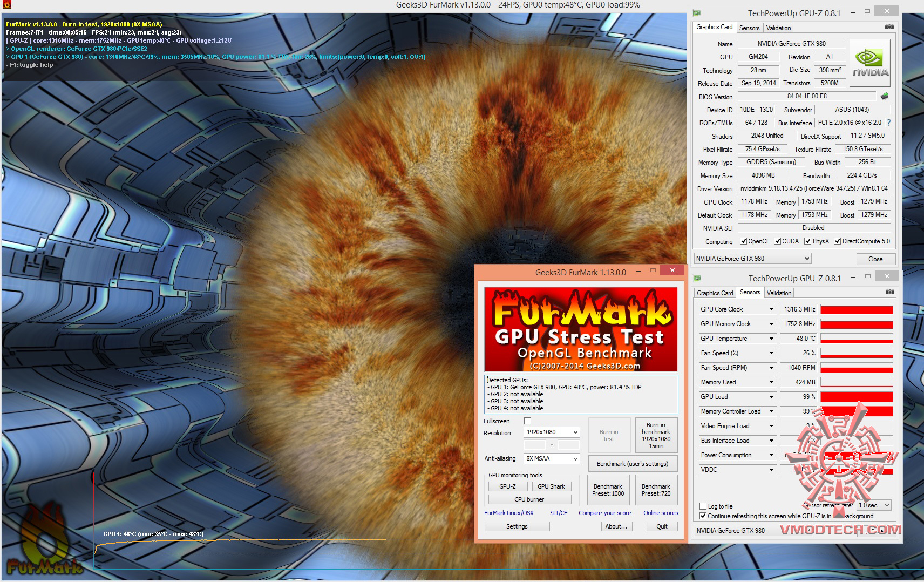Open the Fan Speed (RPM) sensor dropdown
This screenshot has height=582, width=924.
(771, 368)
